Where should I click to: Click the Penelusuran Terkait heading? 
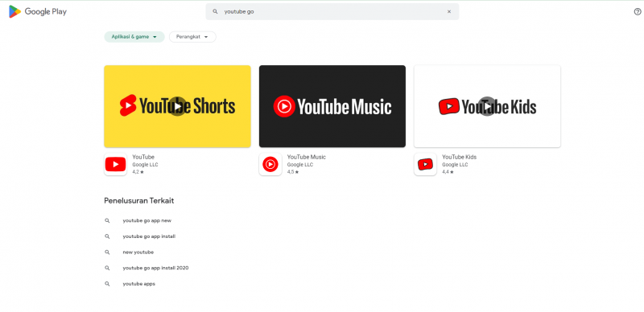(x=138, y=201)
